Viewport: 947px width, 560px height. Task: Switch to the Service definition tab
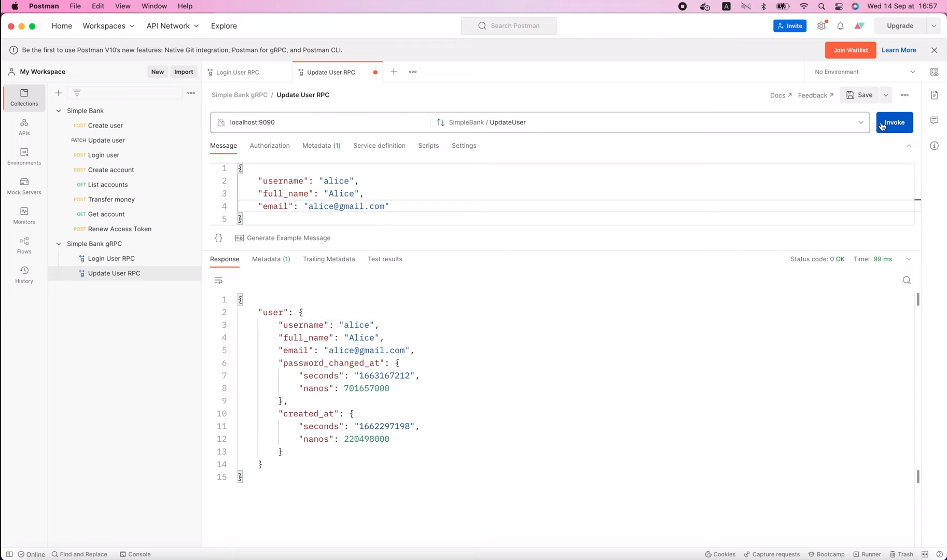coord(379,146)
